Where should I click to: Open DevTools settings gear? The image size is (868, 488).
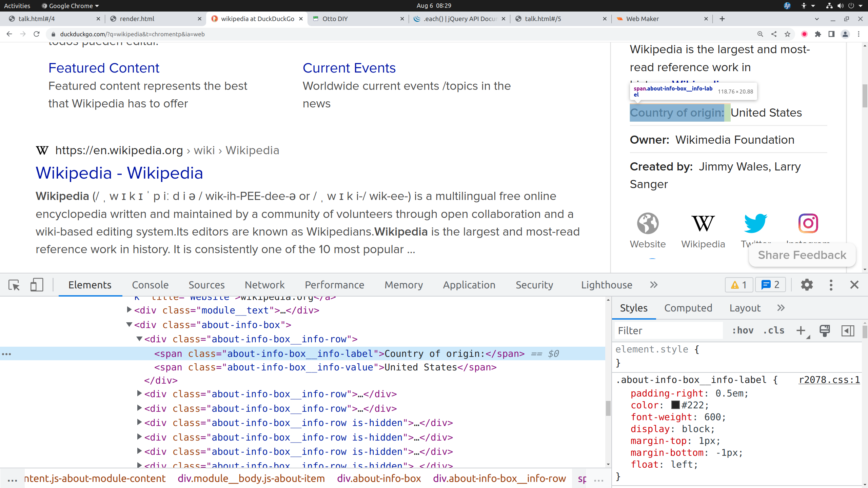pyautogui.click(x=807, y=285)
